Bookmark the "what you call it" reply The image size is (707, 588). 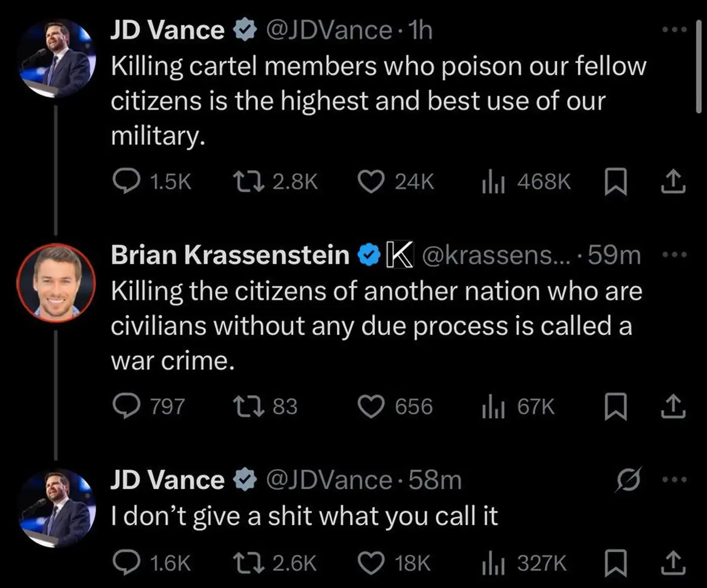point(616,563)
